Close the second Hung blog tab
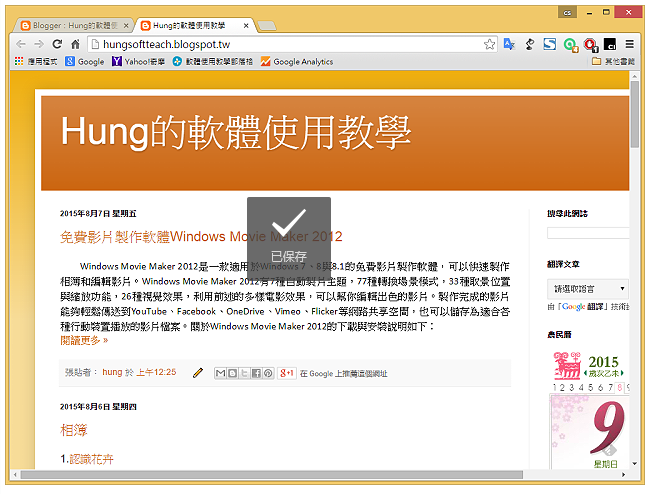The image size is (654, 494). (x=246, y=25)
